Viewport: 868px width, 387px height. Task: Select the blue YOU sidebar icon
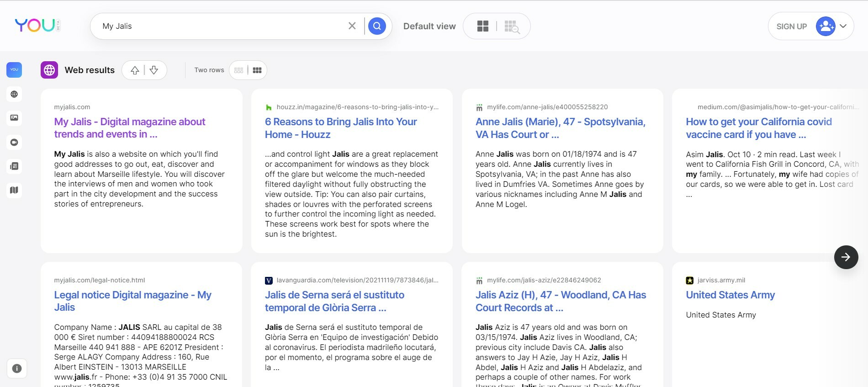pyautogui.click(x=14, y=70)
